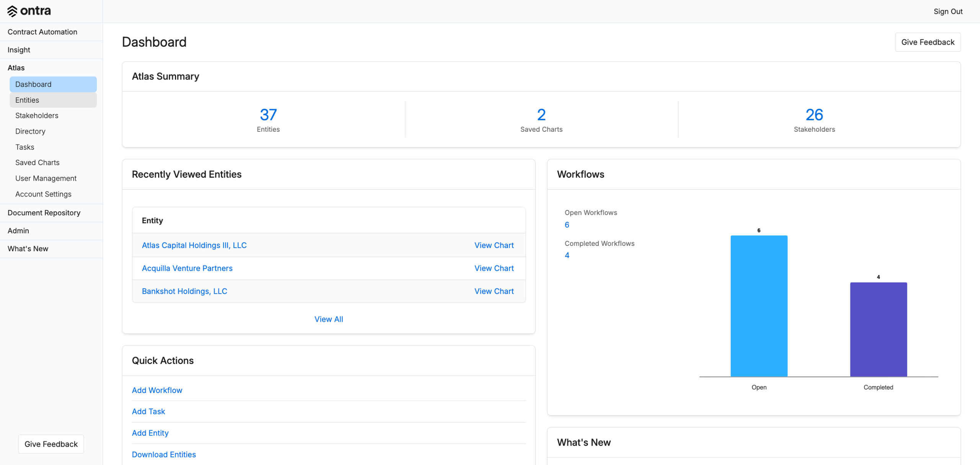980x465 pixels.
Task: Go to Stakeholders page
Action: pos(37,116)
